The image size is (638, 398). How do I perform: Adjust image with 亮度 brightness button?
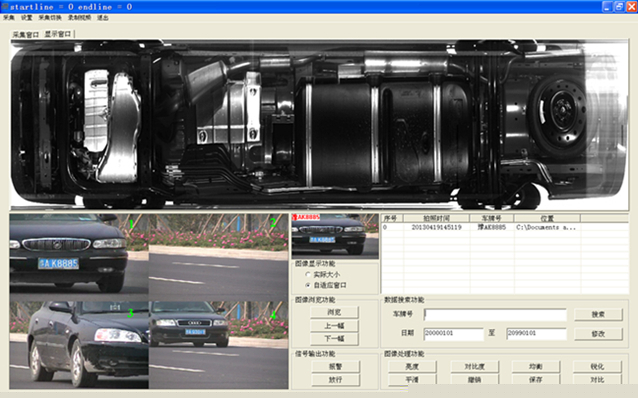(x=412, y=367)
